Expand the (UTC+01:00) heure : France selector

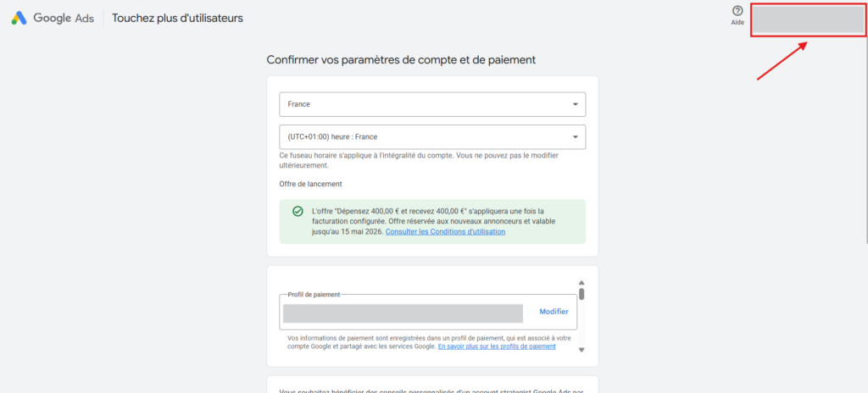click(x=424, y=136)
